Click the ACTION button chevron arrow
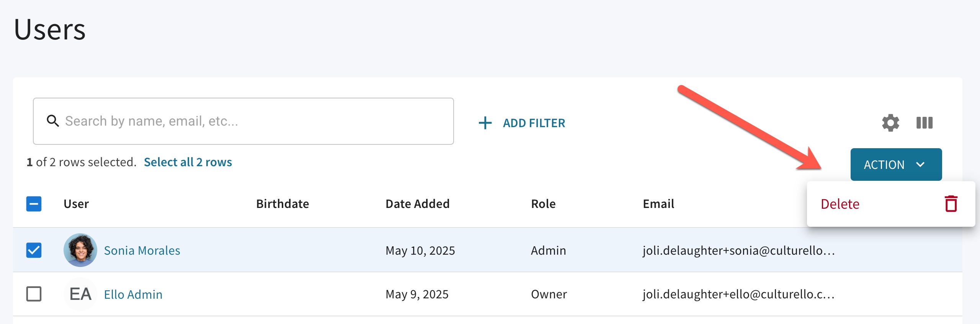The height and width of the screenshot is (324, 980). 920,164
